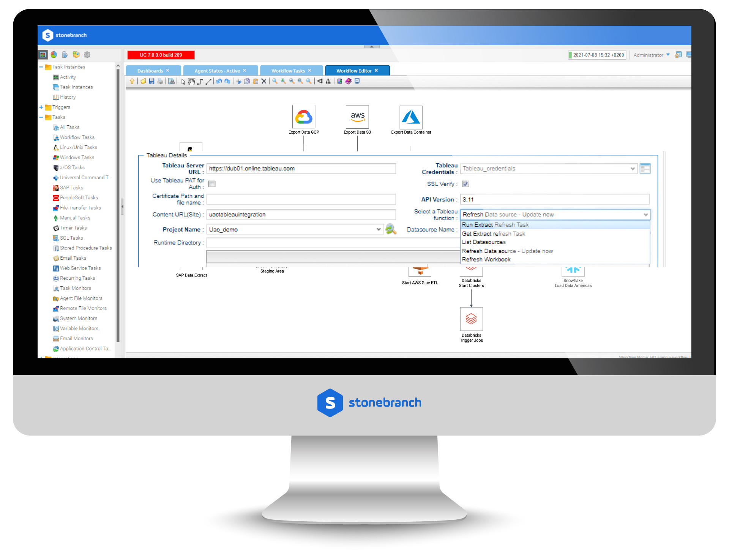The width and height of the screenshot is (729, 560).
Task: Enable Tableau credentials refresh toggle
Action: pos(645,169)
